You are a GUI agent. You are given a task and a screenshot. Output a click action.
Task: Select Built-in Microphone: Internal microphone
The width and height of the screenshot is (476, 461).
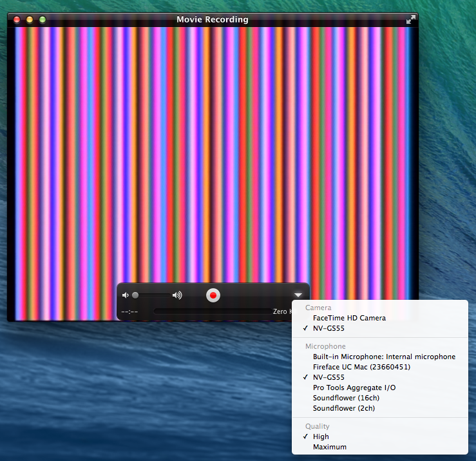pos(384,357)
